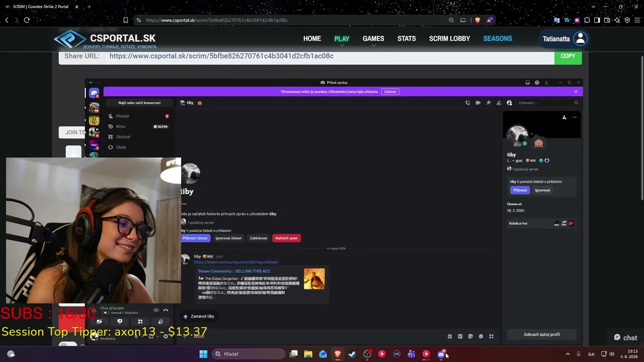This screenshot has width=644, height=362.
Task: Reload the csportal.sk page
Action: [27, 20]
